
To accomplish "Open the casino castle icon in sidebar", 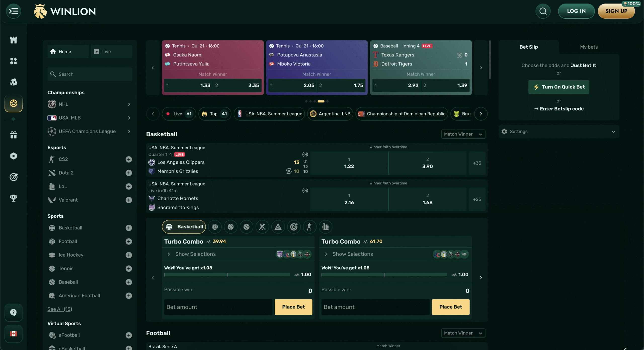I will pyautogui.click(x=14, y=40).
